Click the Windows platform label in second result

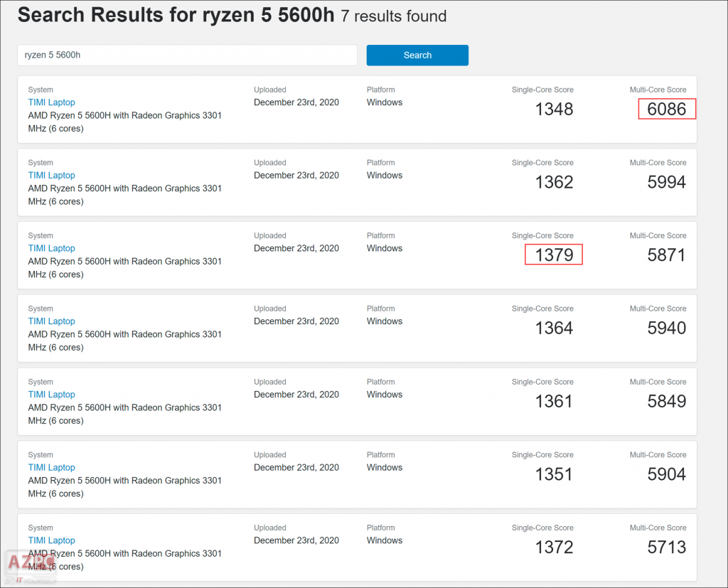coord(384,175)
